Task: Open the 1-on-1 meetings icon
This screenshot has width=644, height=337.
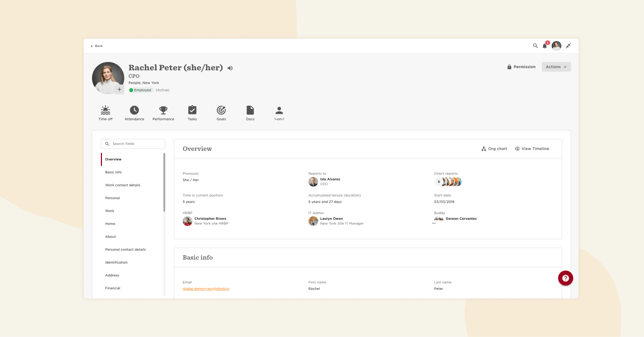Action: pyautogui.click(x=279, y=111)
